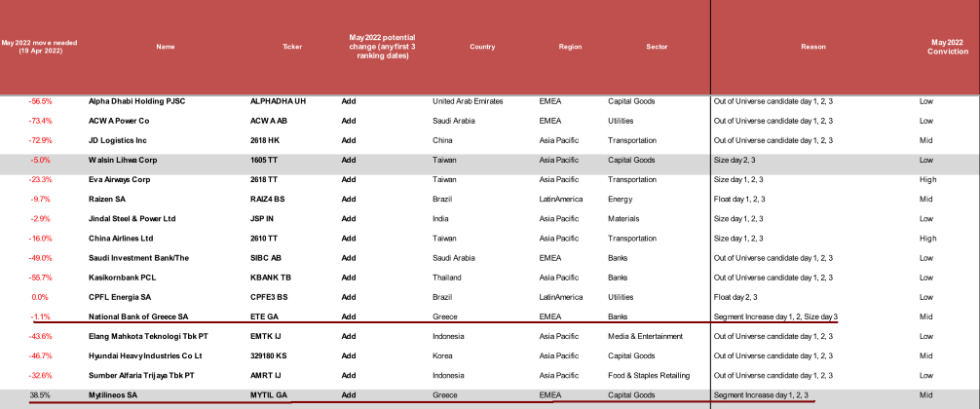
Task: Click 'Korea' country cell
Action: tap(442, 356)
